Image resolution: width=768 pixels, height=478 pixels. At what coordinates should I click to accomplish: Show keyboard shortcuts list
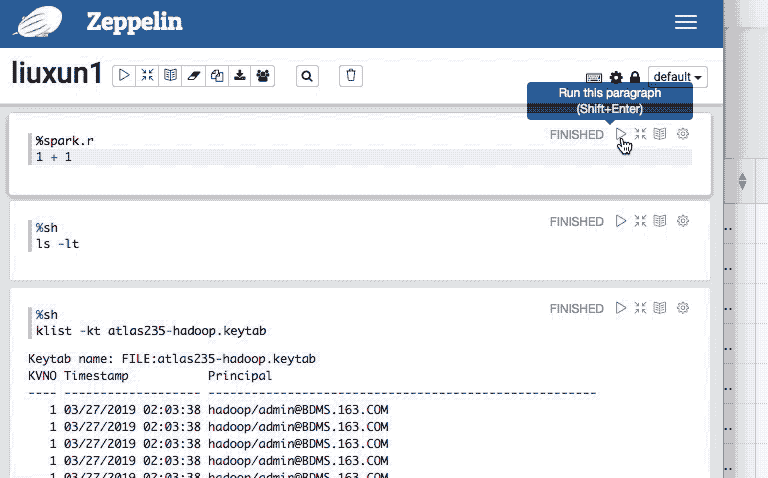pos(594,77)
